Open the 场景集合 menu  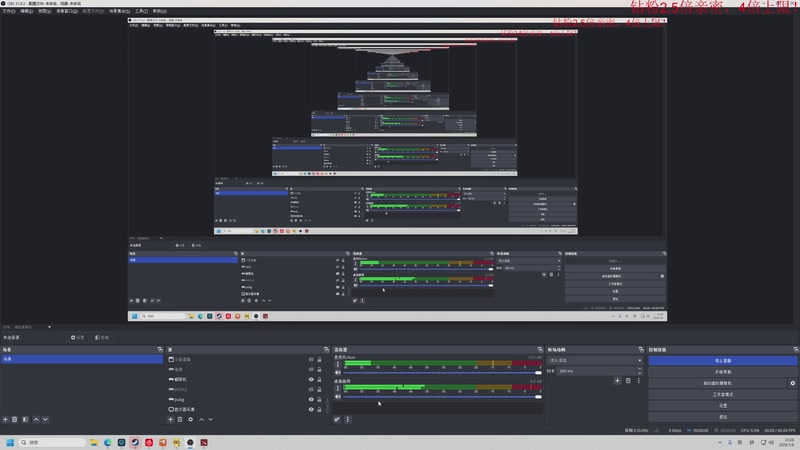click(x=119, y=11)
